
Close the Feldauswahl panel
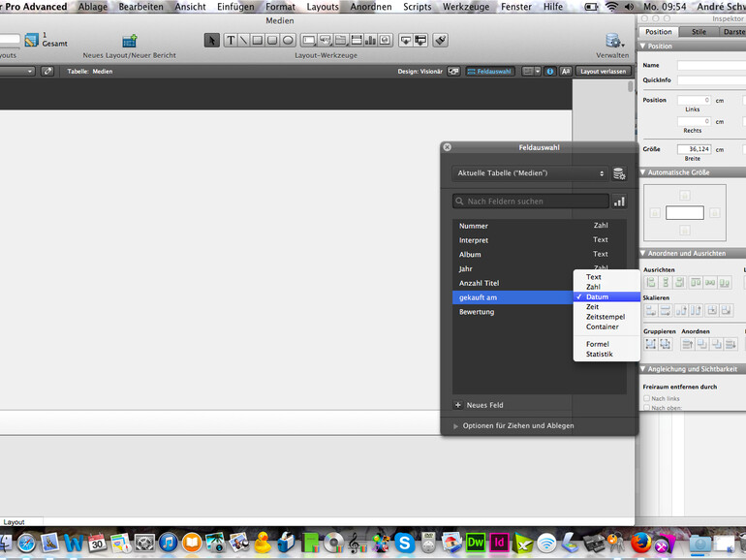pyautogui.click(x=448, y=147)
